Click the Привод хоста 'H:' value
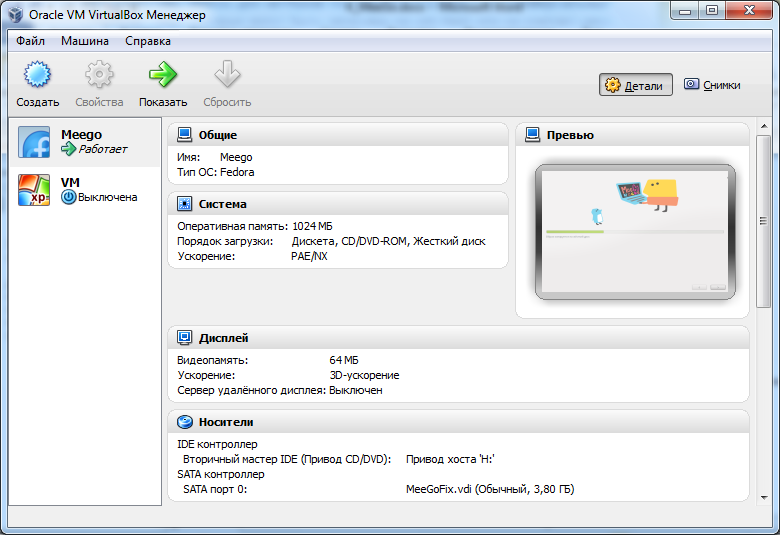This screenshot has width=780, height=535. coord(450,459)
